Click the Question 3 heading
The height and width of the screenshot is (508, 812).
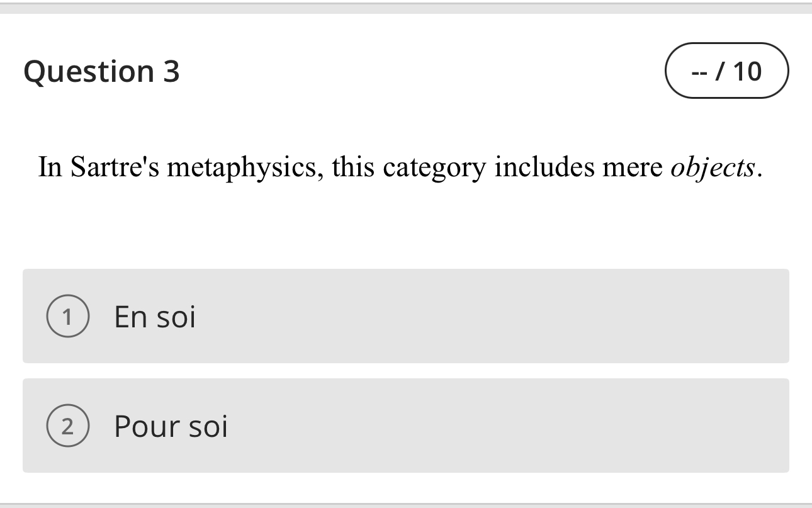click(101, 71)
